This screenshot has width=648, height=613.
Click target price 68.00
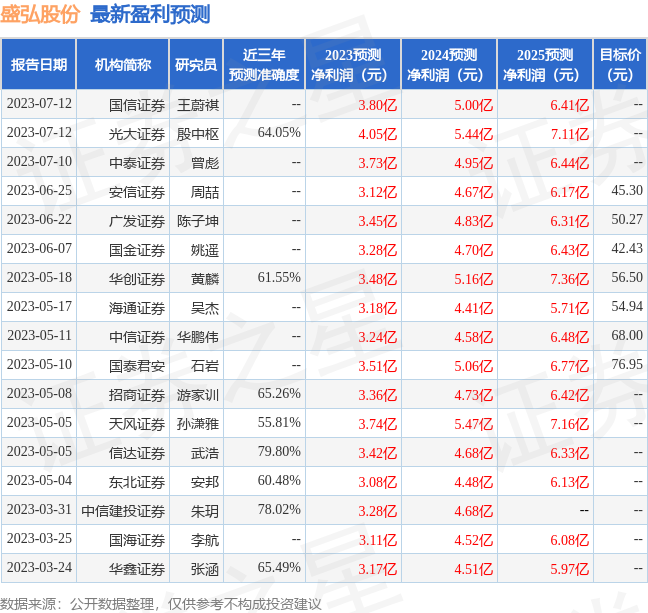627,335
